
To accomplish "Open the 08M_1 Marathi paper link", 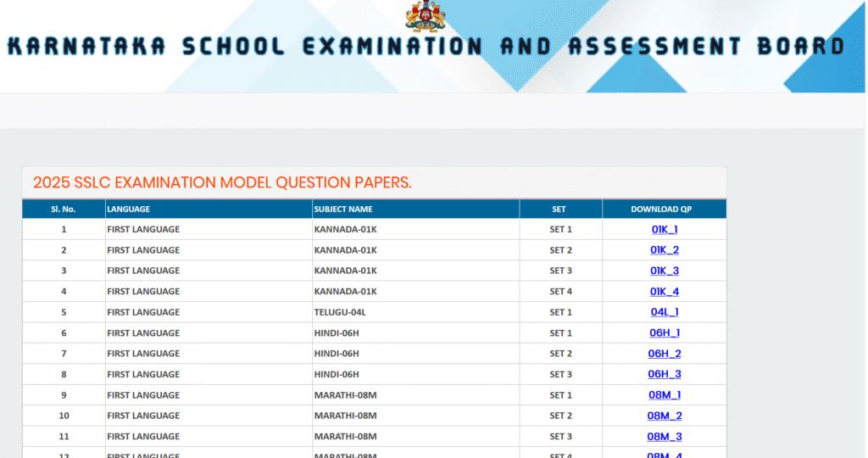I will [665, 395].
